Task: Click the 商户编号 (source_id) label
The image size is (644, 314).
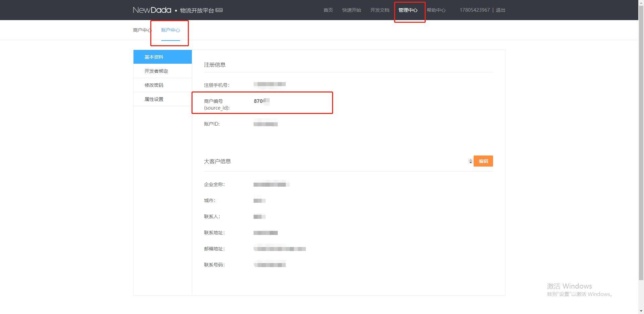Action: point(217,104)
